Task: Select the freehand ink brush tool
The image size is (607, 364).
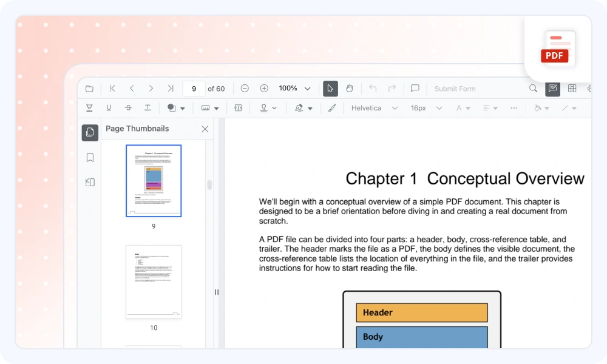Action: [x=332, y=108]
